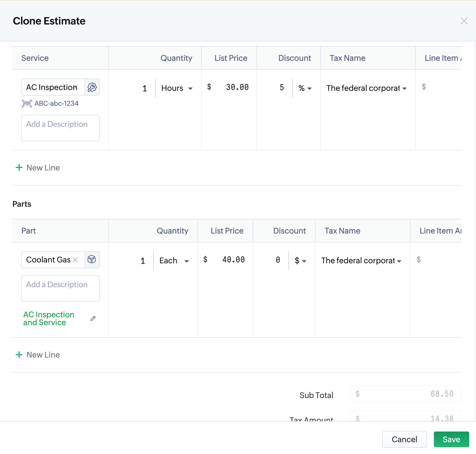Expand the part Tax Name dropdown
The width and height of the screenshot is (476, 454).
(x=361, y=261)
